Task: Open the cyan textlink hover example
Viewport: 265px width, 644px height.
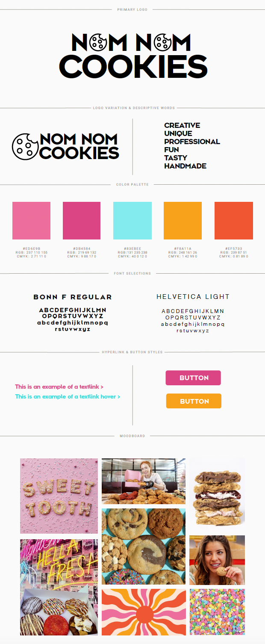Action: pos(68,397)
